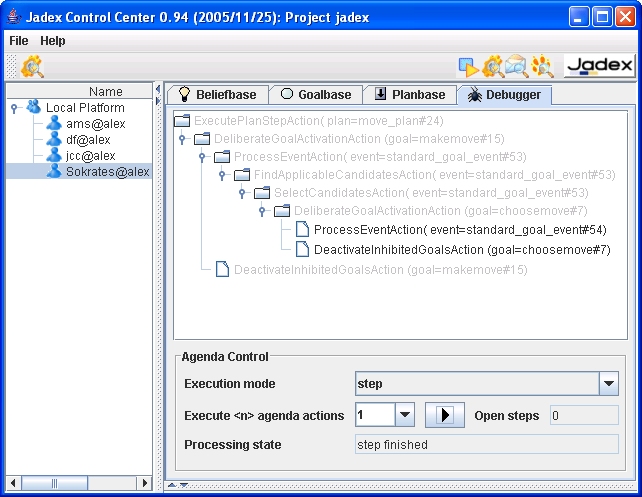Viewport: 642px width, 497px height.
Task: Open the gear-magnifier tool icon in the right toolbar
Action: click(x=493, y=66)
